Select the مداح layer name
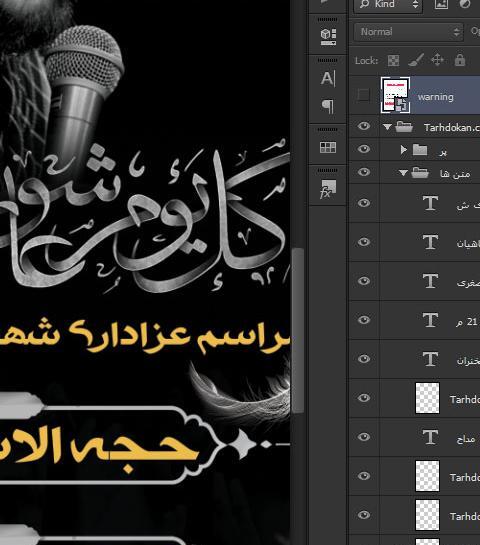 (x=466, y=439)
